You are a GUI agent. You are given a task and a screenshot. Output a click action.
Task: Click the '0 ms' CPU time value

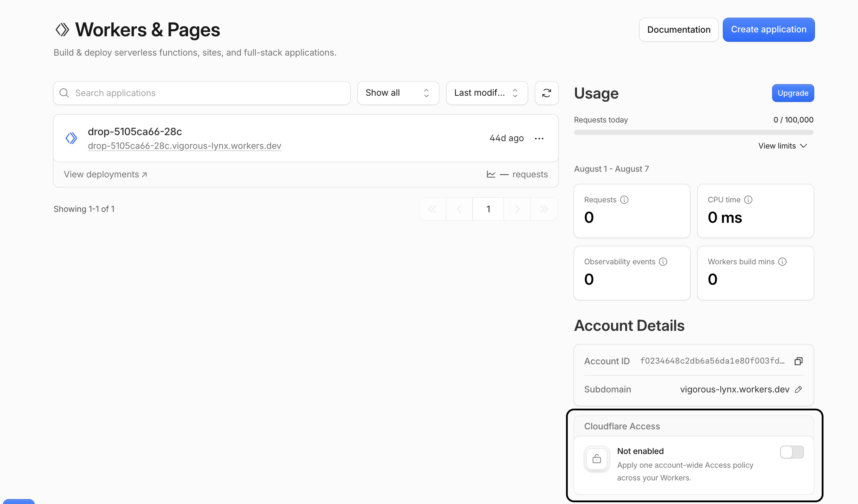click(x=725, y=218)
